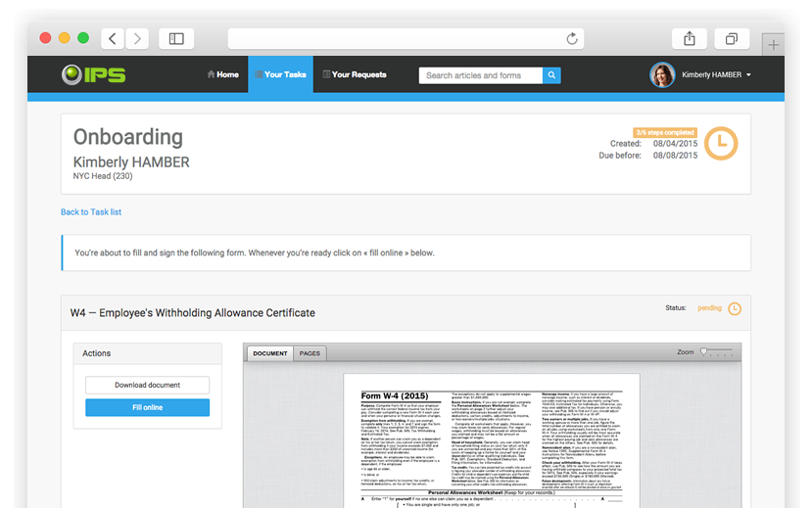Click the created date 08/04/2015
Image resolution: width=812 pixels, height=508 pixels.
(x=675, y=143)
